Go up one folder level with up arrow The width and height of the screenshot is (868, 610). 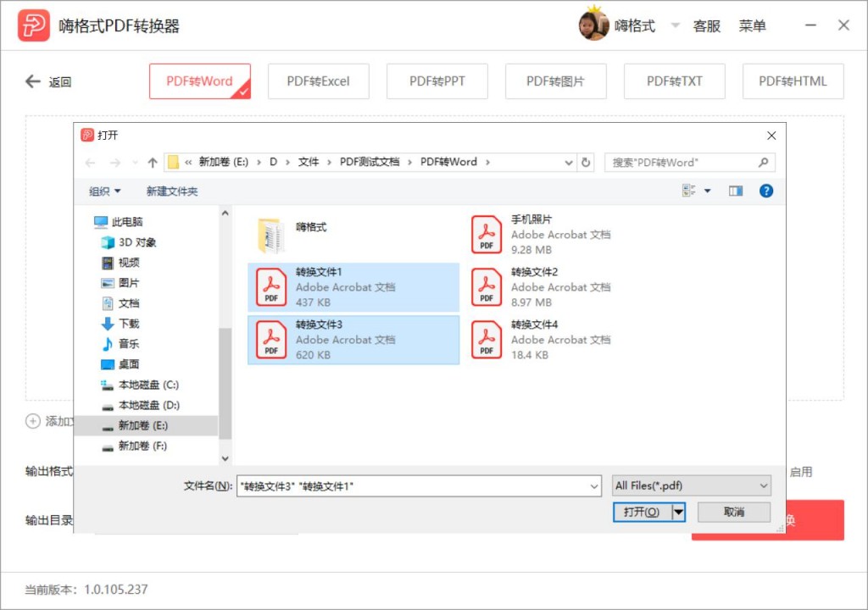(153, 162)
